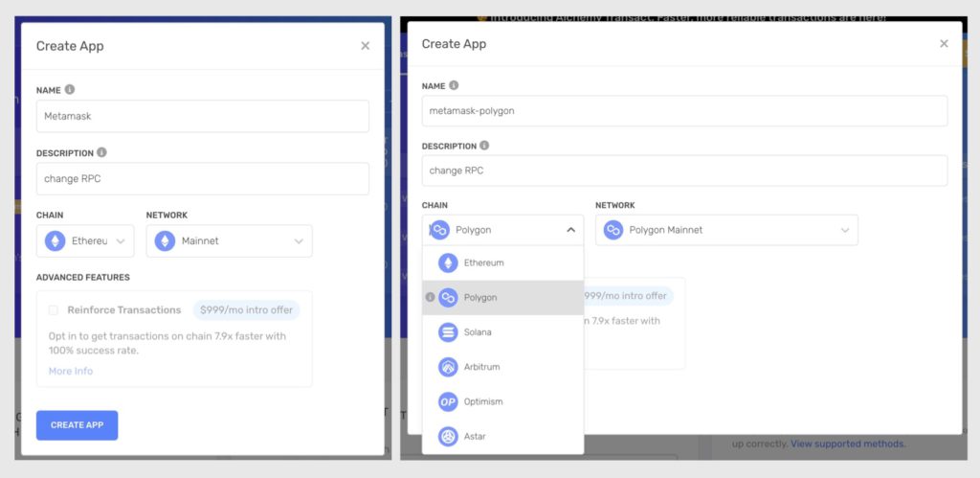The width and height of the screenshot is (980, 478).
Task: Choose Polygon in the chain list
Action: click(480, 298)
